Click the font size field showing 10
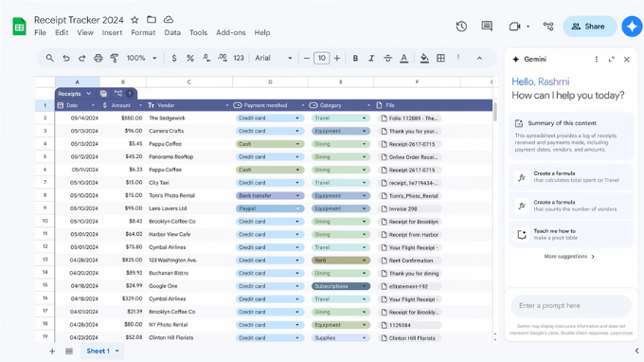Viewport: 644px width, 362px height. (x=322, y=59)
